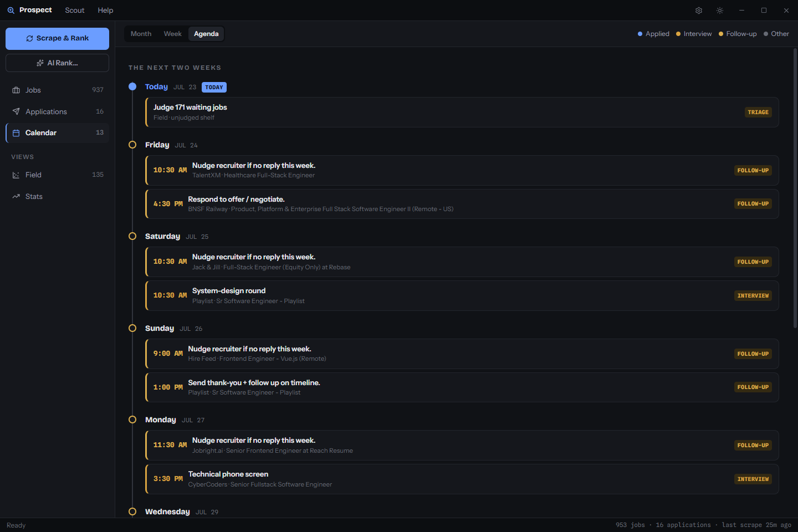This screenshot has height=532, width=798.
Task: Open the Jobright.ai nudge recruiter event
Action: (462, 446)
